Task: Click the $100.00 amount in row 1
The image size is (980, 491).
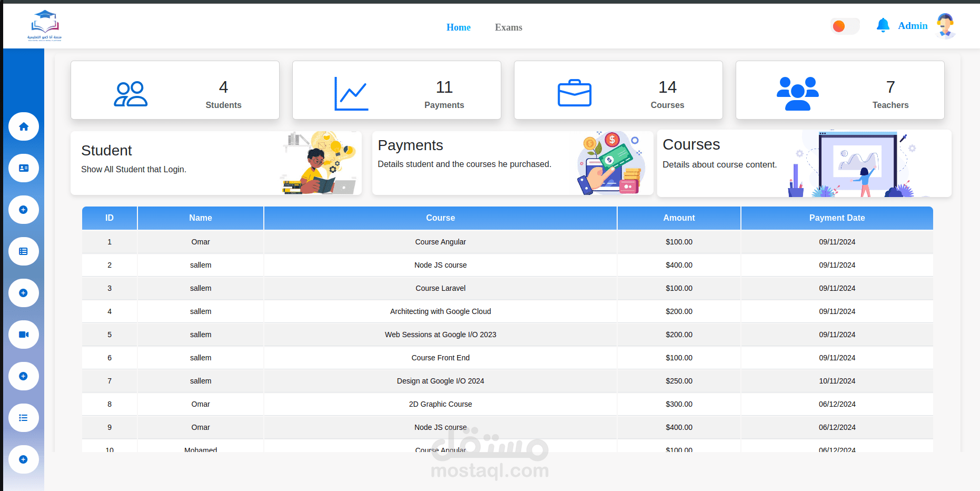Action: 679,242
